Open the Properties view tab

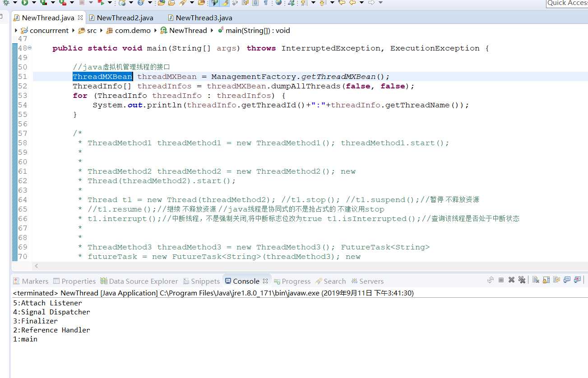point(74,281)
